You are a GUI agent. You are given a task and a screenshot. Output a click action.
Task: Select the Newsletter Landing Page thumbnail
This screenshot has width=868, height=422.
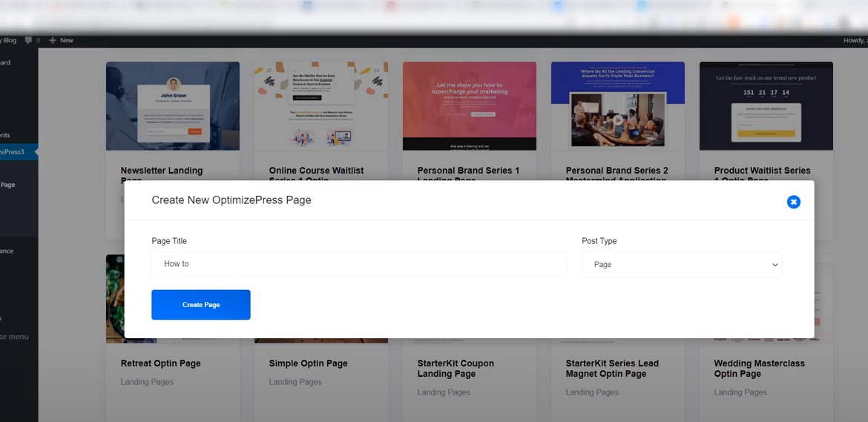[173, 105]
